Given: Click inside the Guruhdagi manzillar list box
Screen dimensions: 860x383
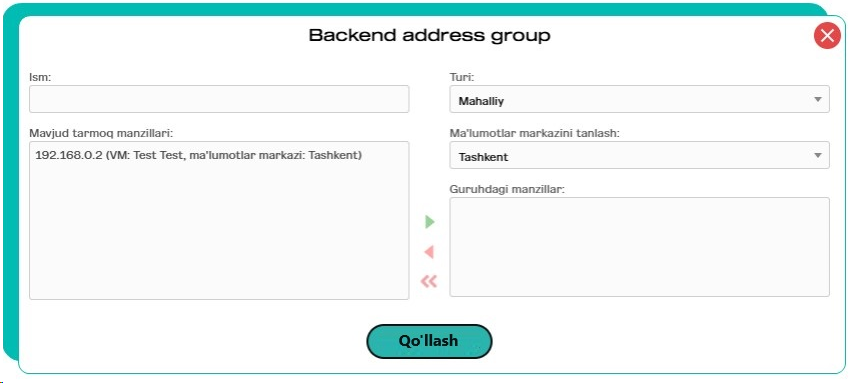Looking at the screenshot, I should (640, 247).
